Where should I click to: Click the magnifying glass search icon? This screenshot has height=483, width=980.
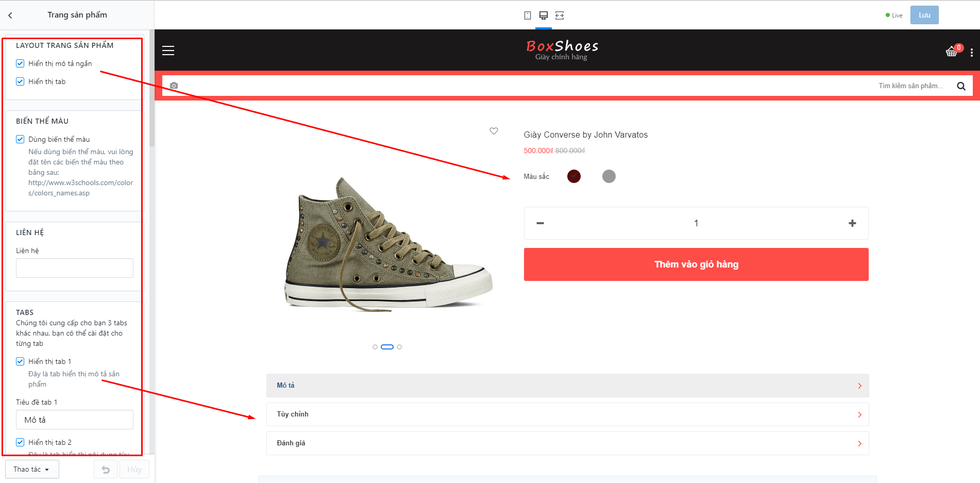(961, 86)
